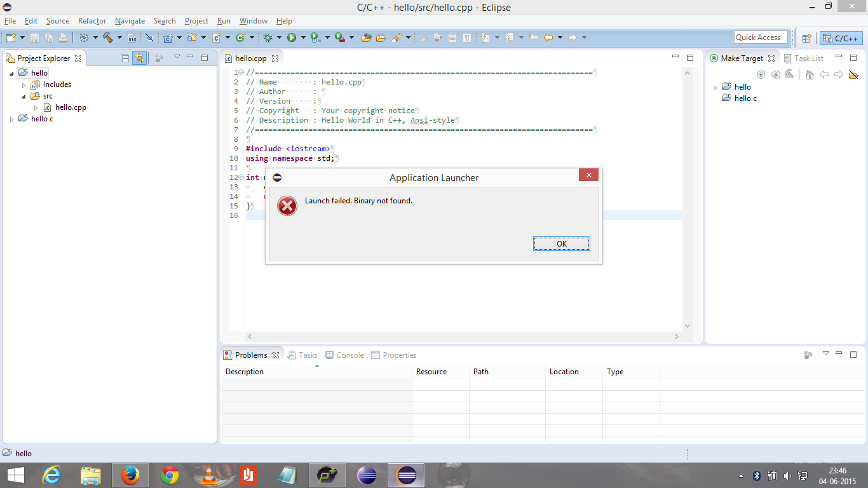Screen dimensions: 868x488
Task: Open the Debug dropdown arrow
Action: (x=279, y=38)
